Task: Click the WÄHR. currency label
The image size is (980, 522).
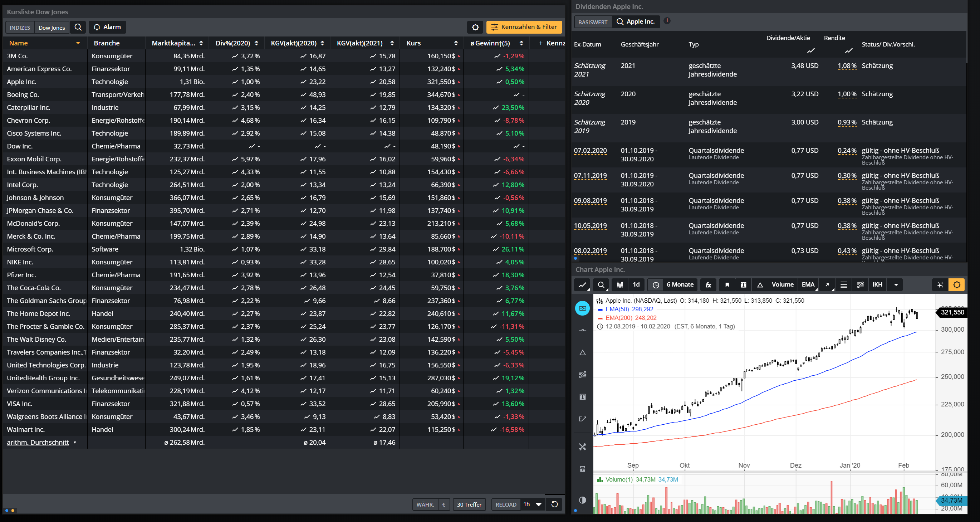Action: click(x=425, y=504)
